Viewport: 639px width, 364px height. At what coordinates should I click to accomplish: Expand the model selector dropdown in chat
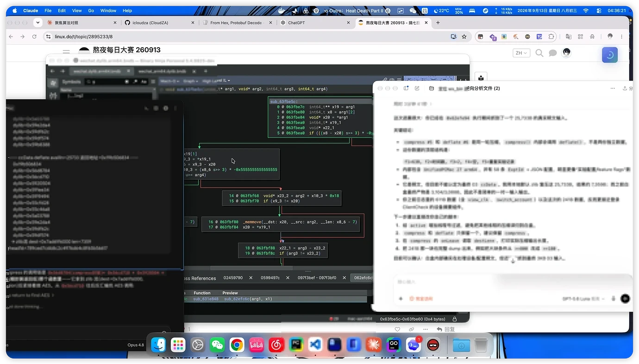coord(583,299)
